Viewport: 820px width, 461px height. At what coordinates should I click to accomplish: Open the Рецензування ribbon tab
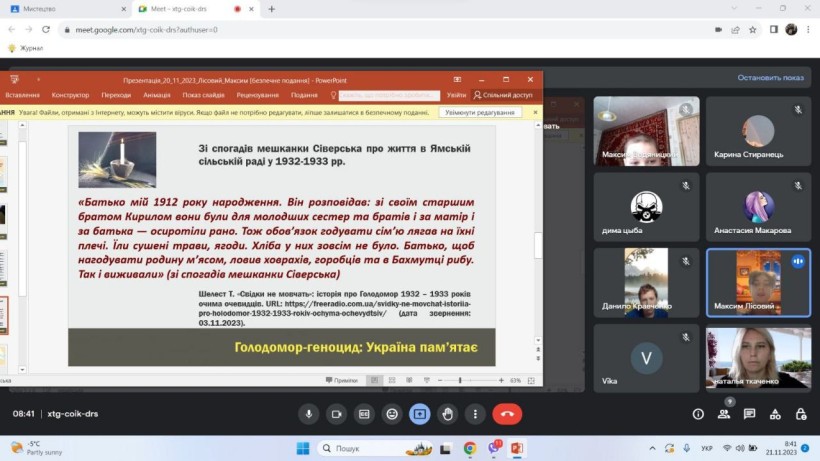(257, 95)
